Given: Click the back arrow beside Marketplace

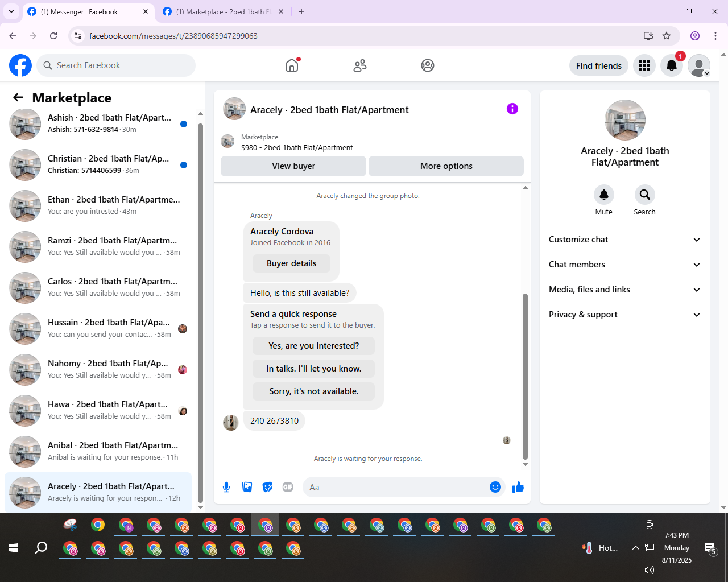Looking at the screenshot, I should 18,97.
